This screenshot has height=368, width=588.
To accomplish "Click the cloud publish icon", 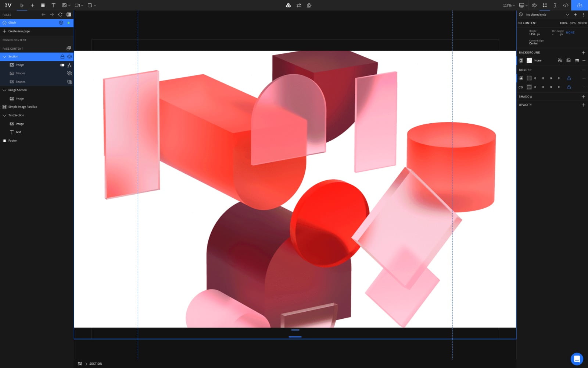I will (x=580, y=5).
